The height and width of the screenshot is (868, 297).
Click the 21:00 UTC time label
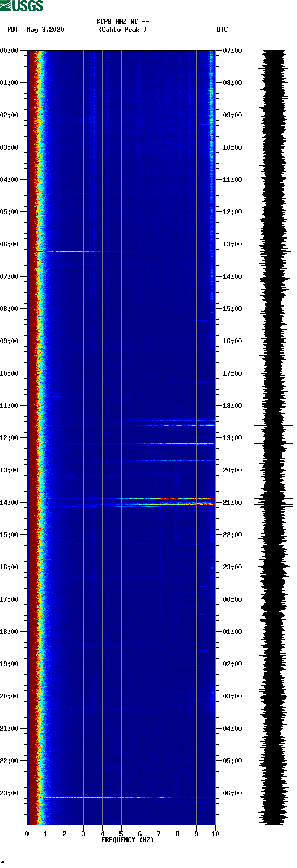click(232, 503)
